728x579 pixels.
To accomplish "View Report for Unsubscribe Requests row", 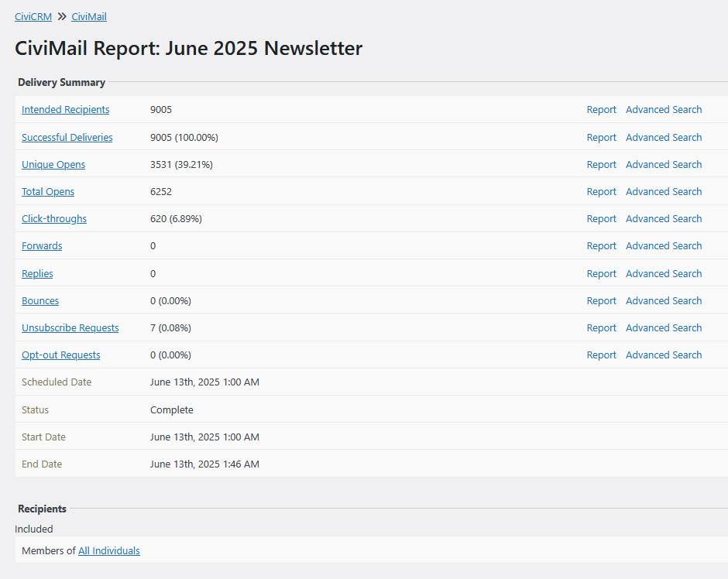I will point(601,328).
